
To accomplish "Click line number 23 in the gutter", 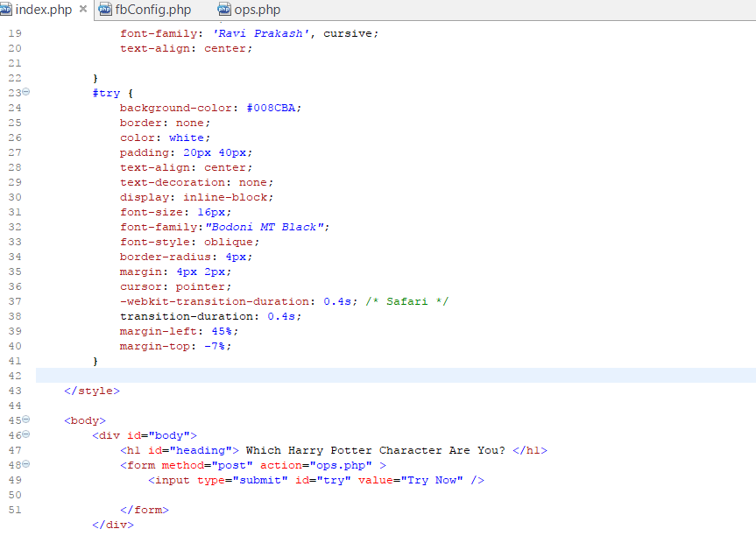I will (x=15, y=92).
